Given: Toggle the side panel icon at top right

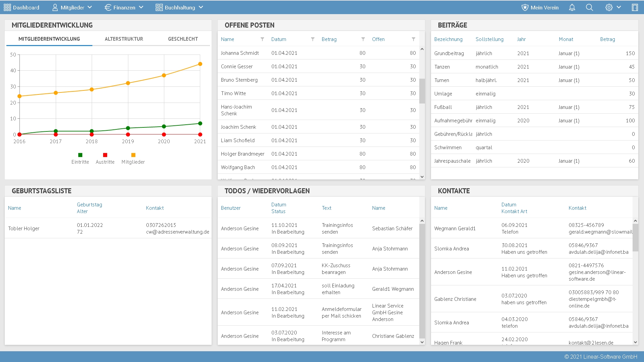Looking at the screenshot, I should coord(635,7).
